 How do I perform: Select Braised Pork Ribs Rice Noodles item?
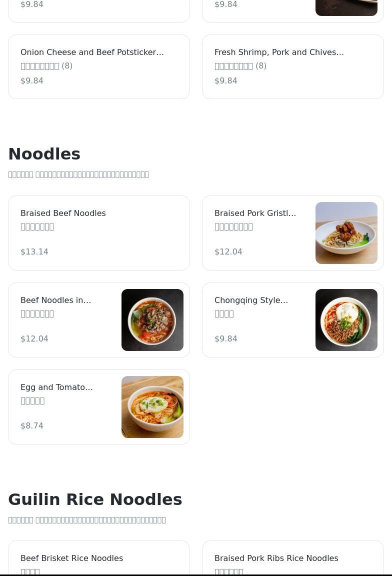click(x=276, y=558)
